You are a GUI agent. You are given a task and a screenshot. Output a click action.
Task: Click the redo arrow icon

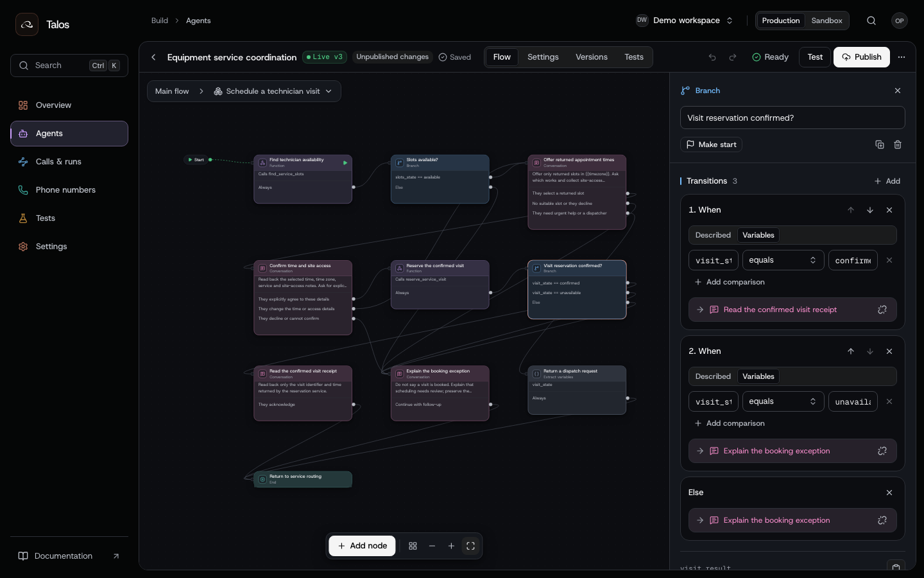click(733, 57)
